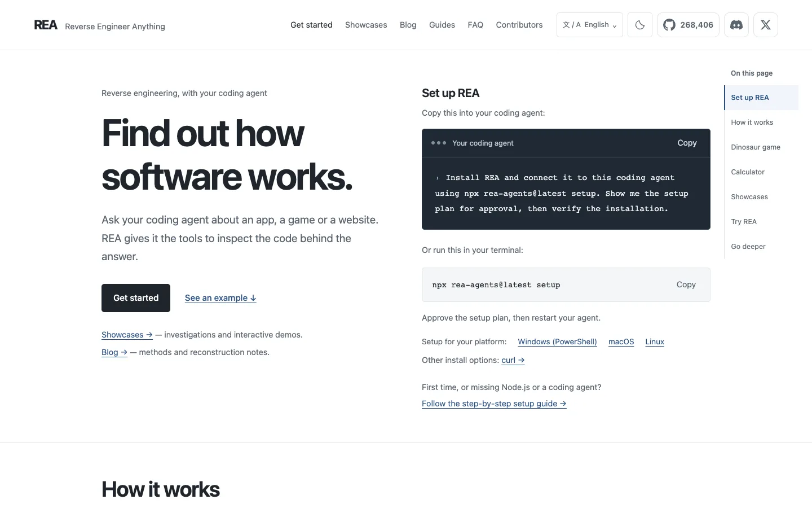Open the X (Twitter) profile icon
This screenshot has width=812, height=508.
coord(766,25)
